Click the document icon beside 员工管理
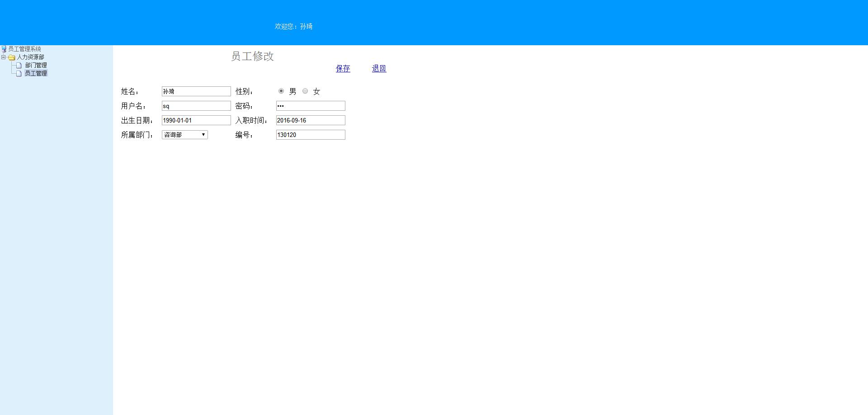The height and width of the screenshot is (415, 868). (x=19, y=73)
